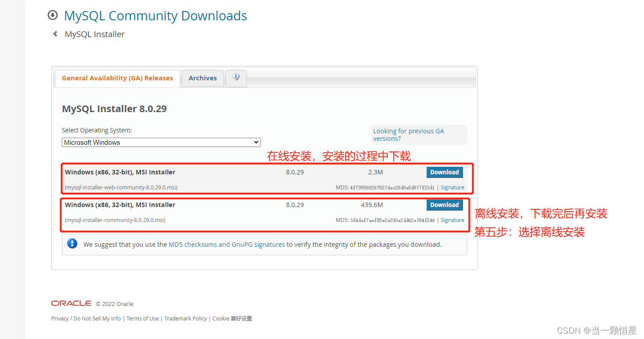Select the mysql-installer-community-8.0.29.0.msi filename text
Viewport: 644px width, 339px height.
(115, 220)
